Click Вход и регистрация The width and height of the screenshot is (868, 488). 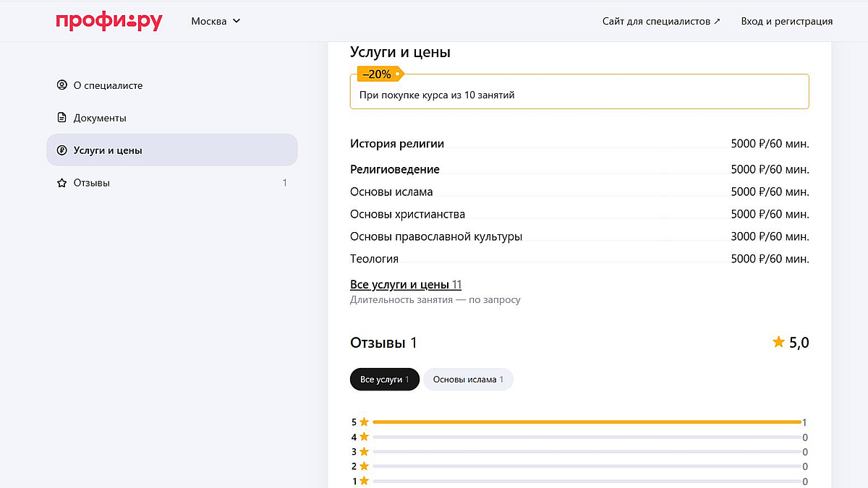[x=786, y=21]
